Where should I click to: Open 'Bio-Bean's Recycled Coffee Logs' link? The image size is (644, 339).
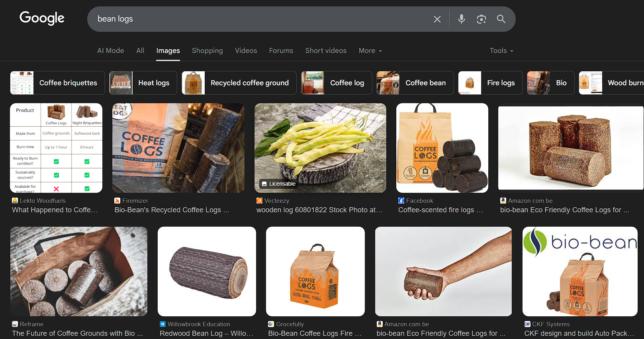coord(172,210)
